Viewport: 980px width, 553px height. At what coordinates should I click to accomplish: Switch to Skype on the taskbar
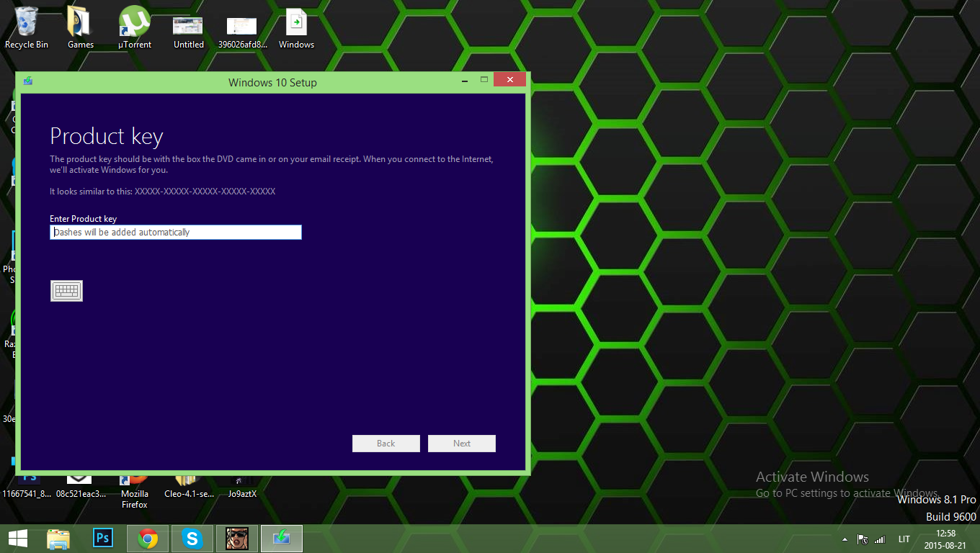click(x=192, y=539)
